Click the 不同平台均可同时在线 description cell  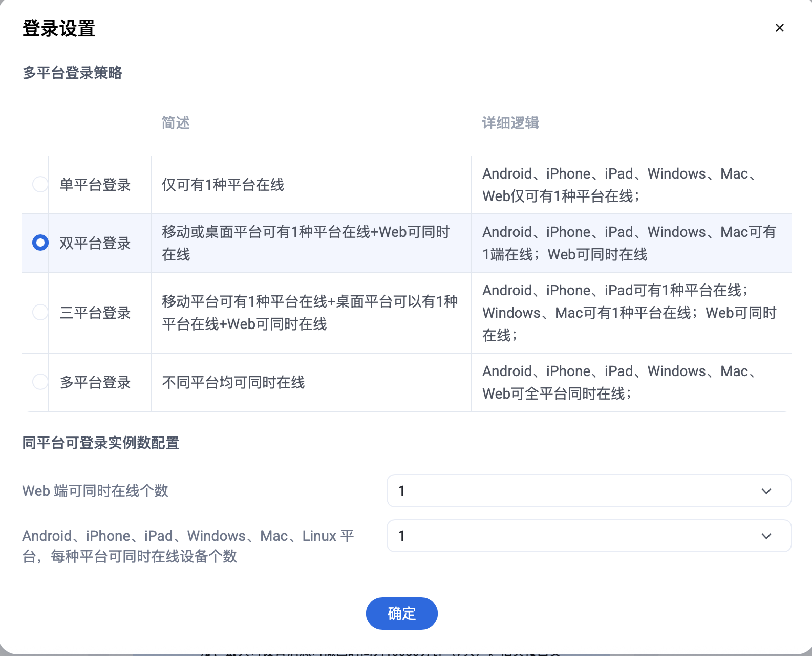point(233,382)
